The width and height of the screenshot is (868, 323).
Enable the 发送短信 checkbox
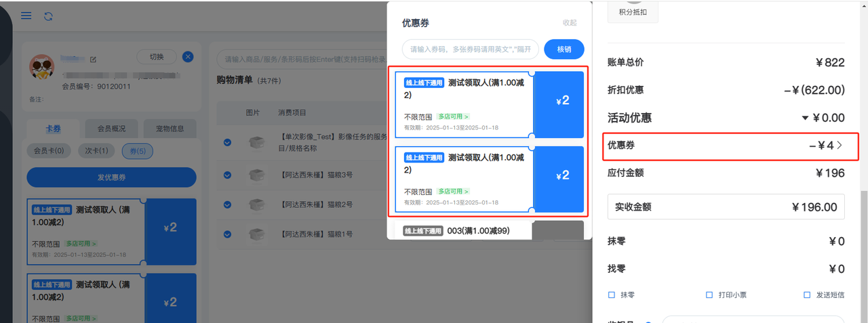pyautogui.click(x=807, y=295)
